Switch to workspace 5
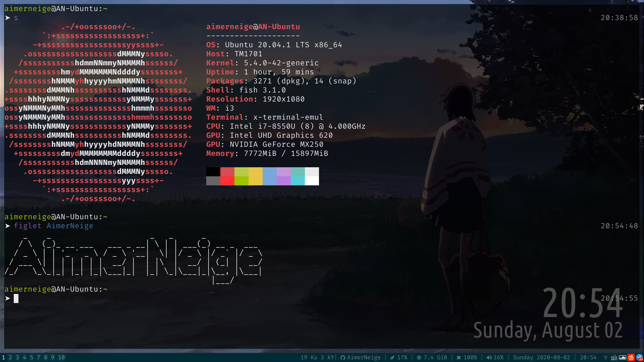The height and width of the screenshot is (362, 644). tap(32, 358)
